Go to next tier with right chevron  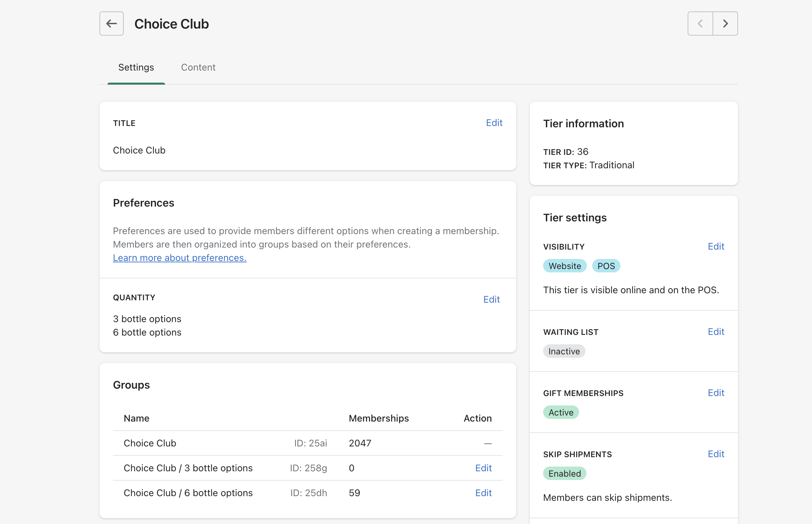coord(725,24)
